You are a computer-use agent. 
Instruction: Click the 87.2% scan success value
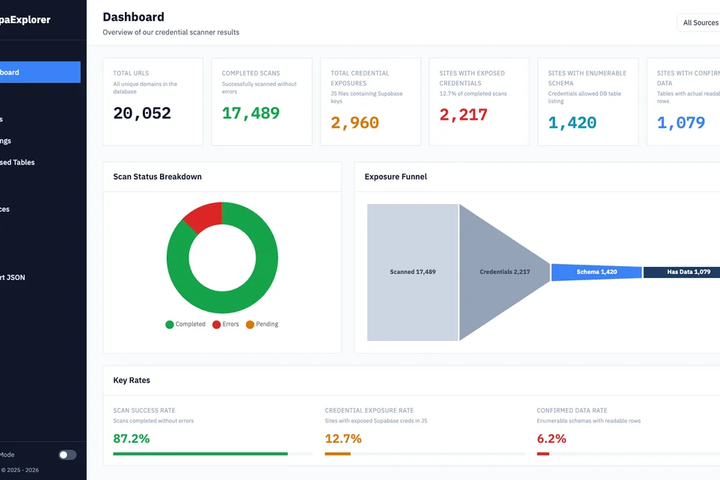(131, 439)
